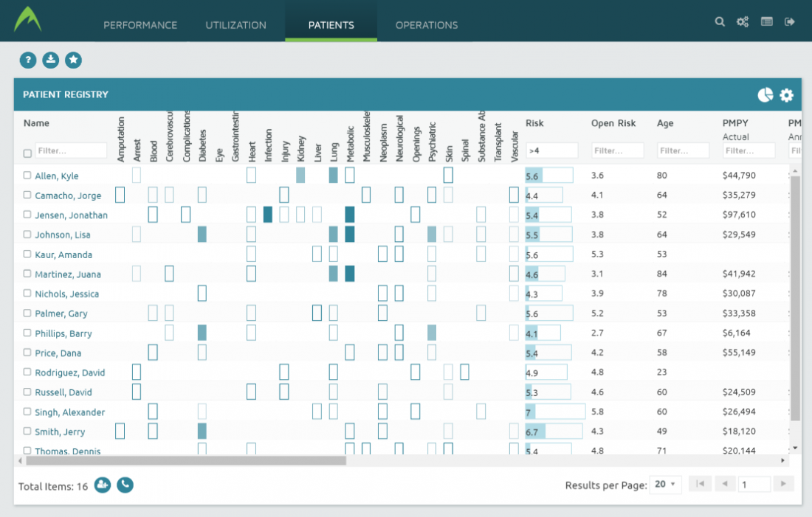The height and width of the screenshot is (517, 812).
Task: Download data with the download icon button
Action: point(51,60)
